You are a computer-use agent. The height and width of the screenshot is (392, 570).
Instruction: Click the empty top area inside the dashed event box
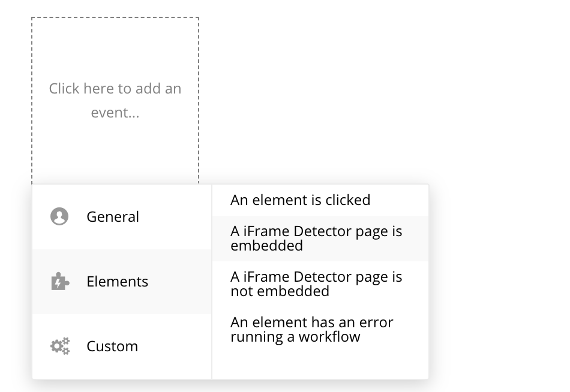115,47
